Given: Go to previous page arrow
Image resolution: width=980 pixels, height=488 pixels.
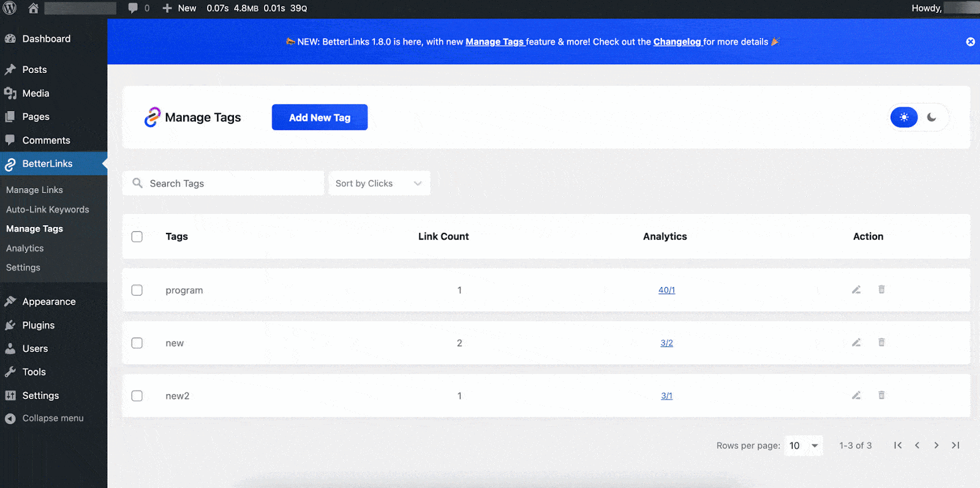Looking at the screenshot, I should 917,446.
